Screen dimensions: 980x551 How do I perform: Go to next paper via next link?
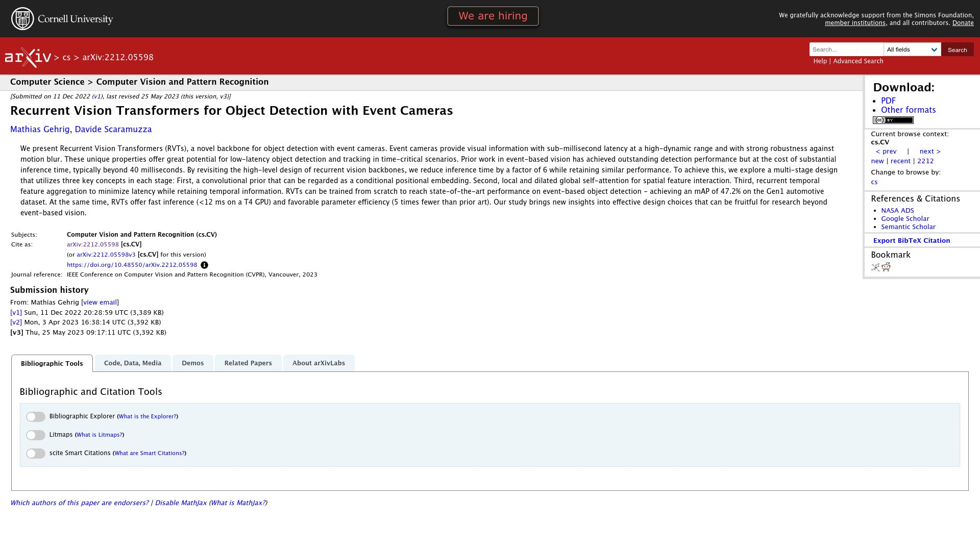pyautogui.click(x=930, y=152)
